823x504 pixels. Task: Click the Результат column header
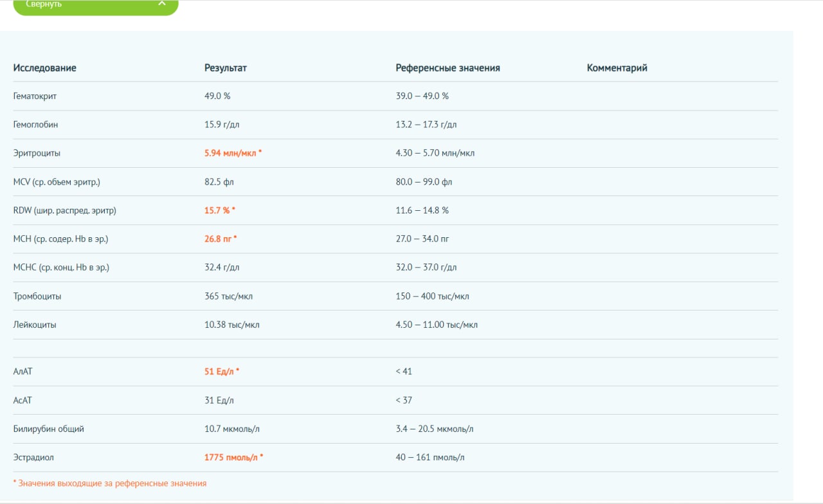tap(225, 67)
